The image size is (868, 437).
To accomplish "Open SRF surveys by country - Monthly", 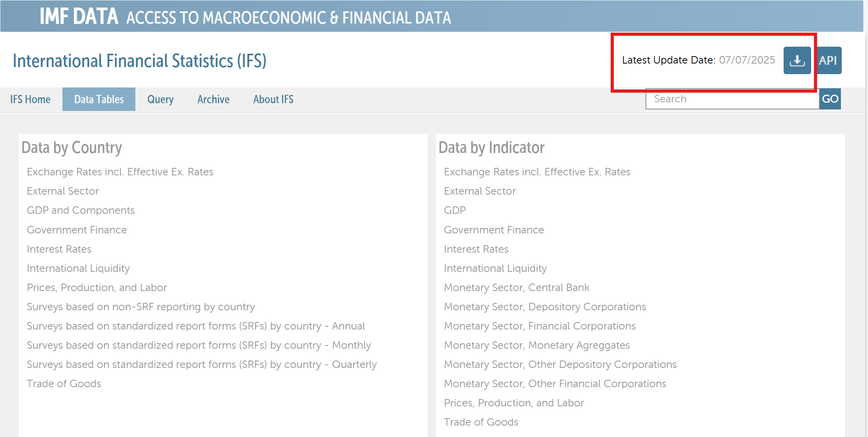I will coord(199,345).
